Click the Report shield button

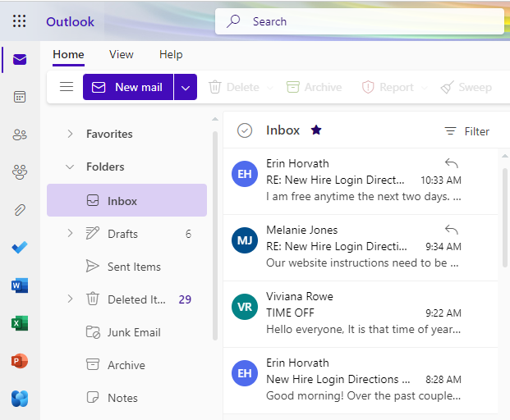click(x=388, y=87)
